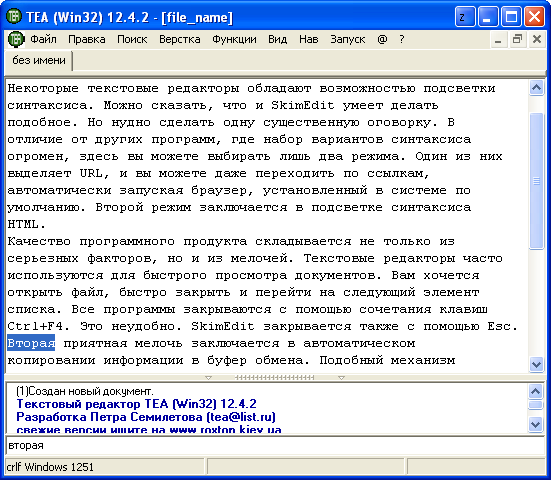Click Ctrl+F4. in the editor text

point(39,326)
